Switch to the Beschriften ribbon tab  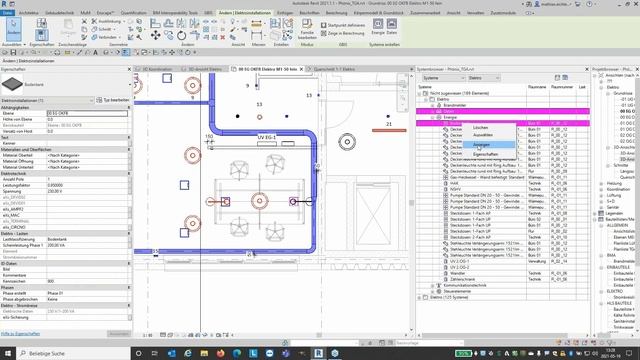[x=309, y=13]
